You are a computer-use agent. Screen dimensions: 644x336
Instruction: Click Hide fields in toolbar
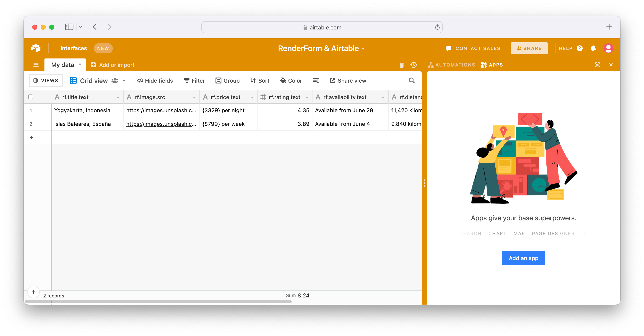[x=155, y=81]
